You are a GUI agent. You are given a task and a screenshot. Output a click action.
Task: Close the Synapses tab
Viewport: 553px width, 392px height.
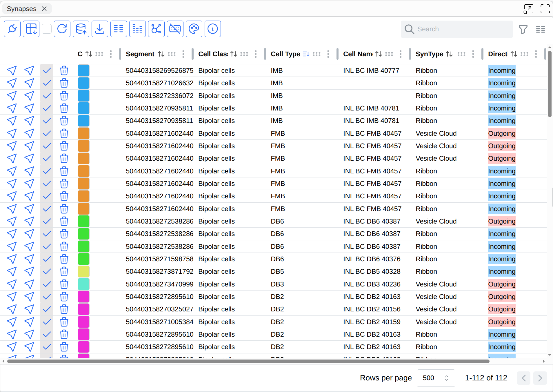pos(44,9)
